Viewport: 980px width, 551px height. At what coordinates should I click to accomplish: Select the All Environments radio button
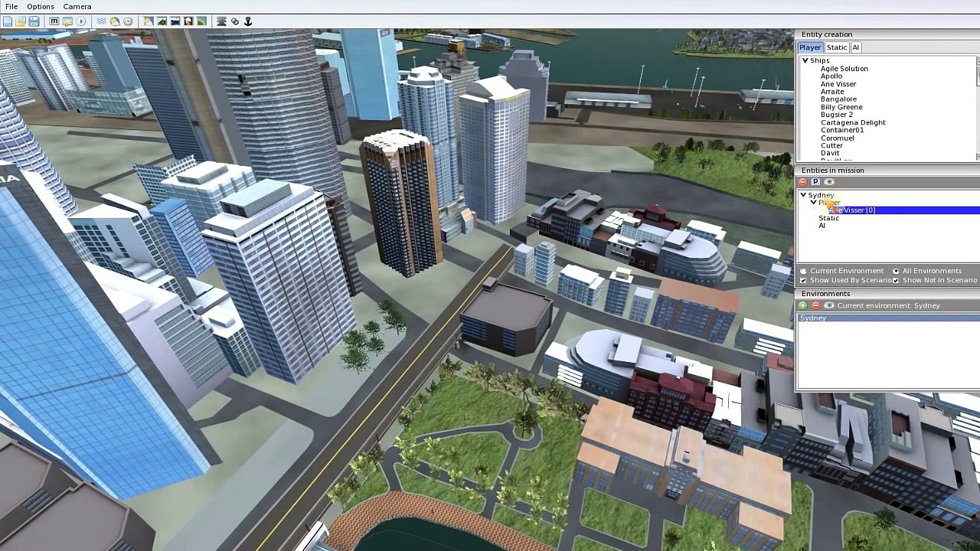click(x=896, y=271)
